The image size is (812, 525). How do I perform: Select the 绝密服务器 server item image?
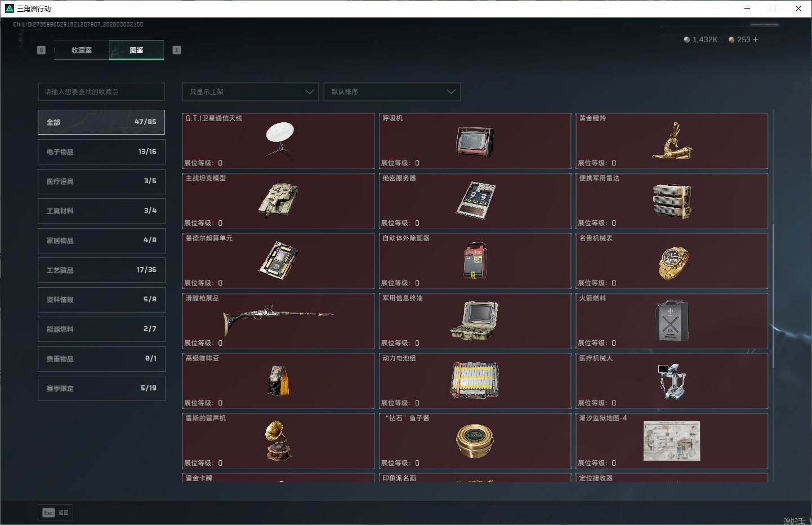click(475, 201)
